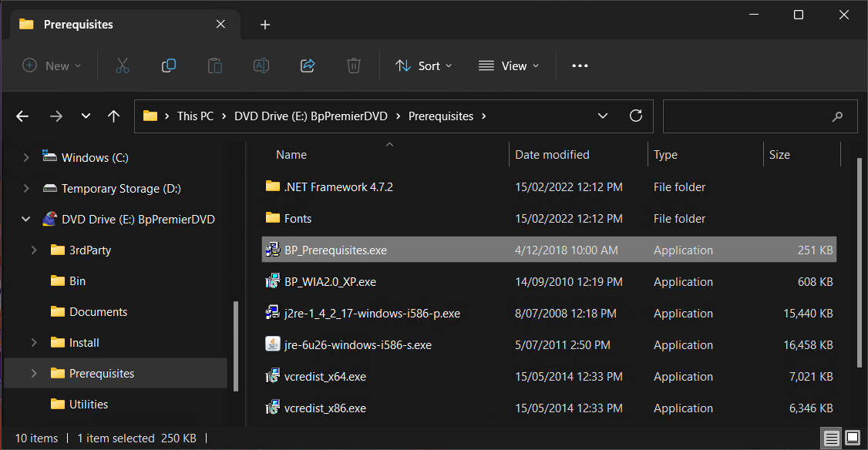Open the See more ellipsis menu
Viewport: 868px width, 450px height.
point(580,65)
